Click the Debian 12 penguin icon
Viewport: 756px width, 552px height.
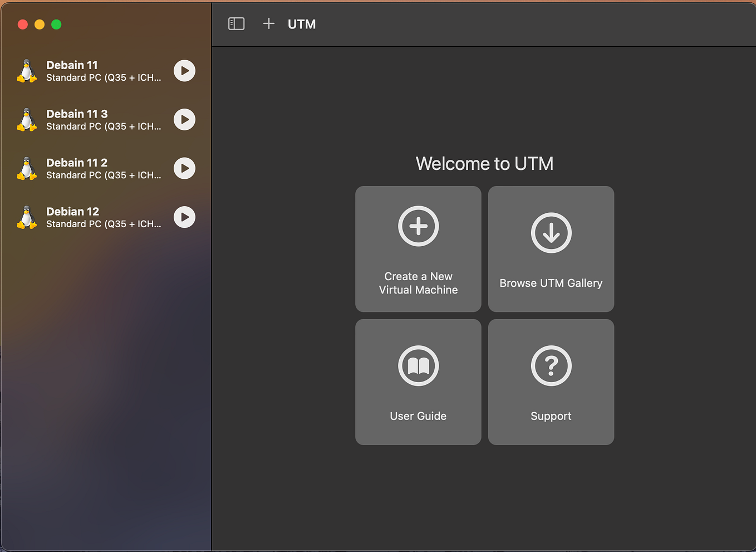click(27, 217)
